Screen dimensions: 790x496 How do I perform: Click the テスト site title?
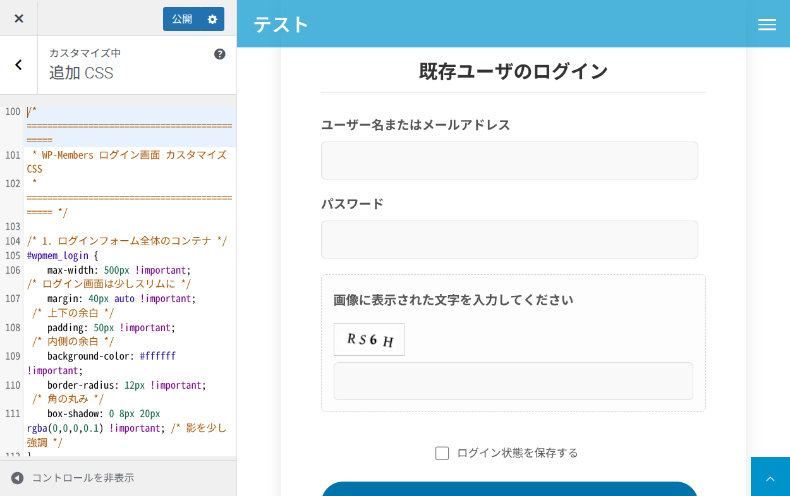coord(280,25)
